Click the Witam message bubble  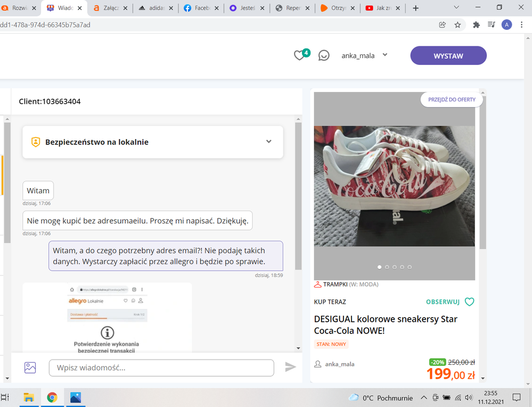pos(38,190)
